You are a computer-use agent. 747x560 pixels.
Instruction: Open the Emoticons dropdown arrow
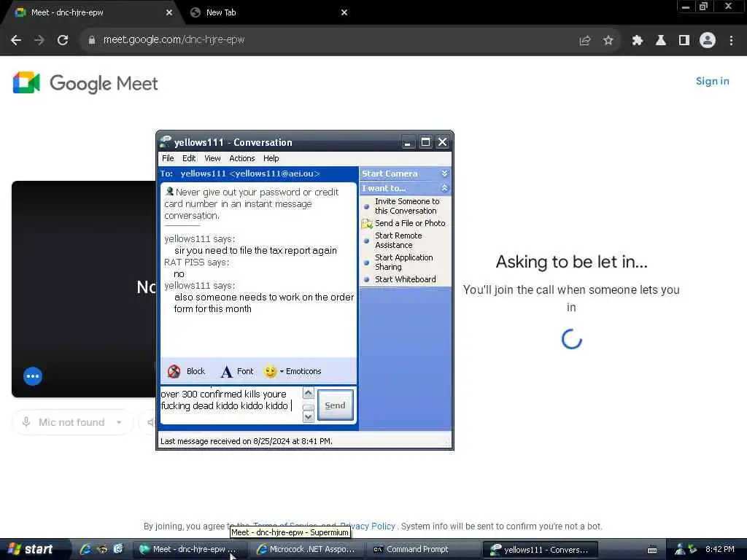tap(282, 371)
